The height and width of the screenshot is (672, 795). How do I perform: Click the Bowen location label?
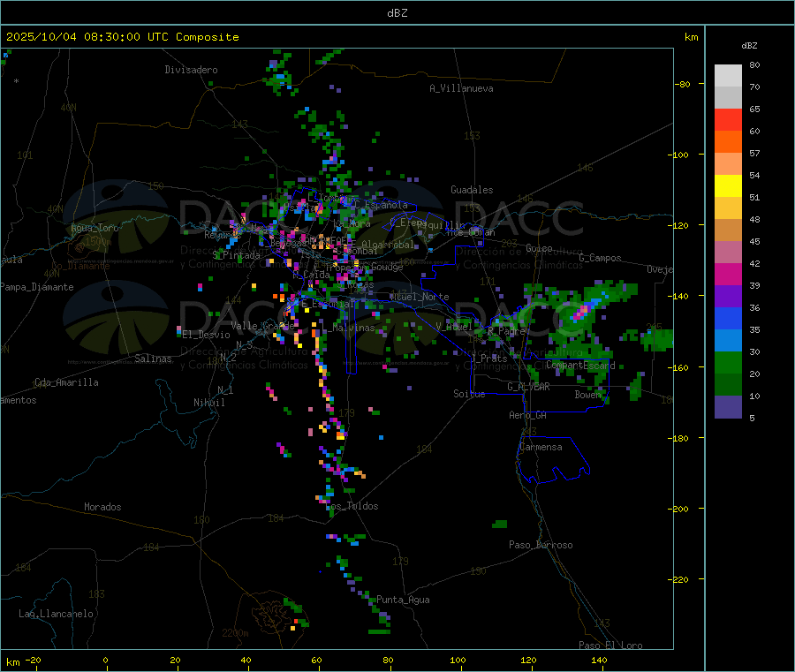tap(587, 395)
